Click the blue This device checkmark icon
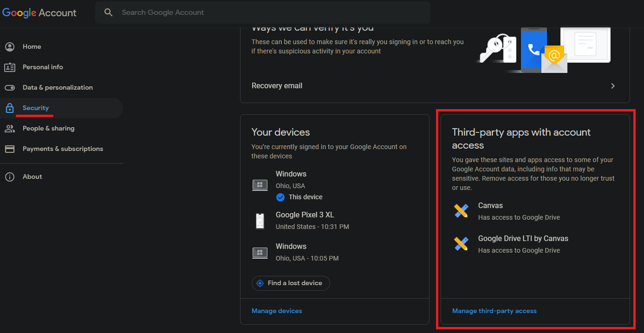 click(280, 197)
